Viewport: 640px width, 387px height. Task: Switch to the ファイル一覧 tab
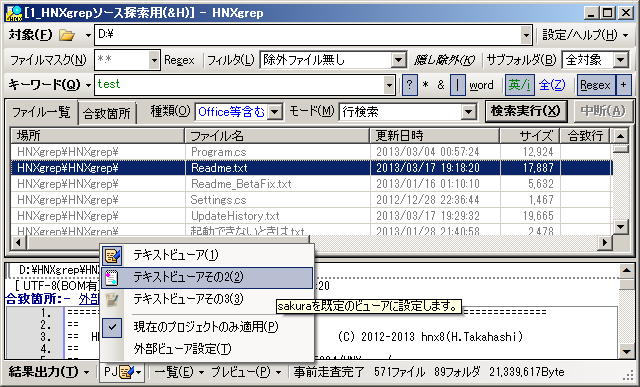tap(41, 112)
